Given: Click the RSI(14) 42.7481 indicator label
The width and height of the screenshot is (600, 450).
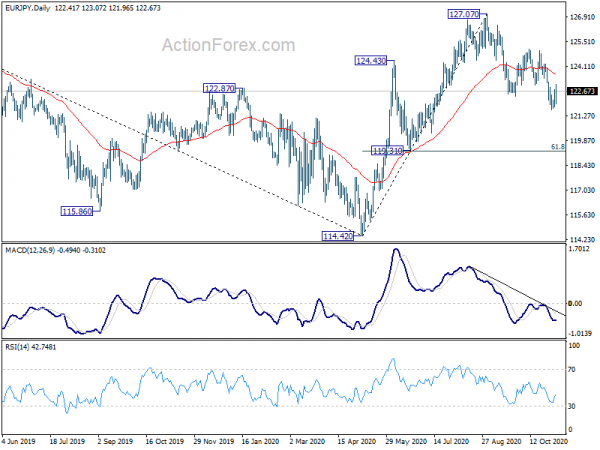Looking at the screenshot, I should [31, 347].
